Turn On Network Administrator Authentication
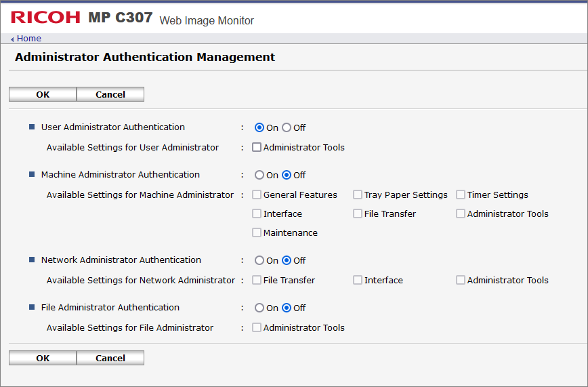This screenshot has height=387, width=588. pos(259,260)
